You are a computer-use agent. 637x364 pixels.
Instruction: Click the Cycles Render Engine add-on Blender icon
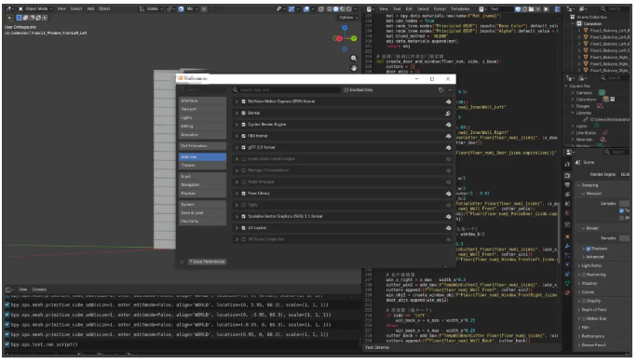tap(448, 125)
